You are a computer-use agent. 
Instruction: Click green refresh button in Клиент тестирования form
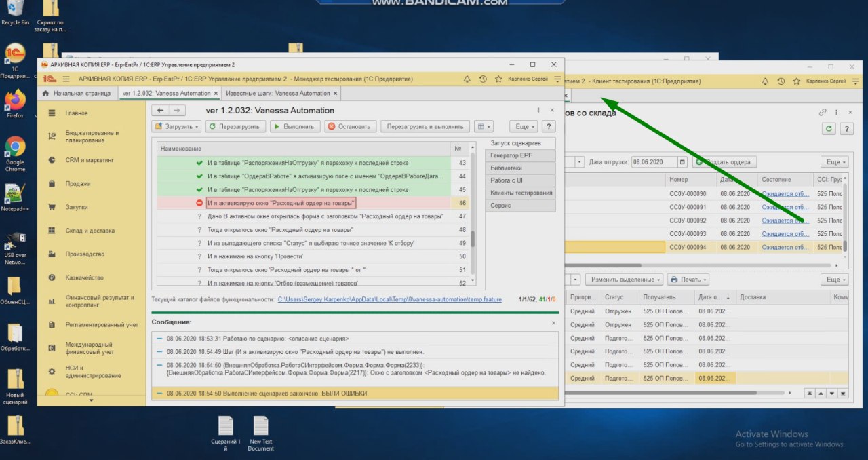pos(828,128)
